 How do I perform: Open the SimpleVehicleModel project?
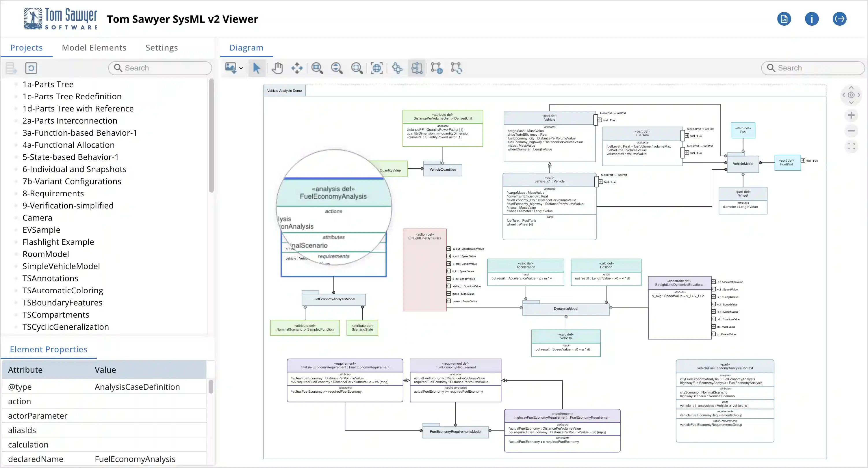(x=61, y=266)
